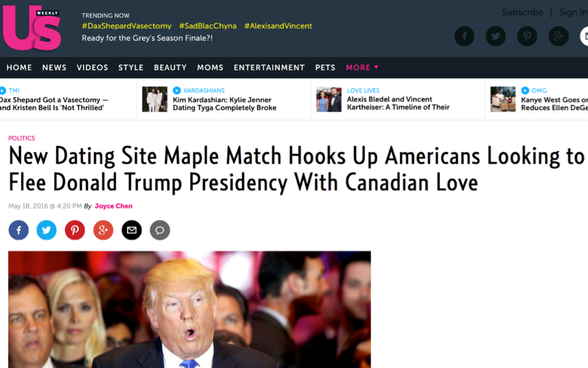Expand the MORE navigation dropdown

362,68
